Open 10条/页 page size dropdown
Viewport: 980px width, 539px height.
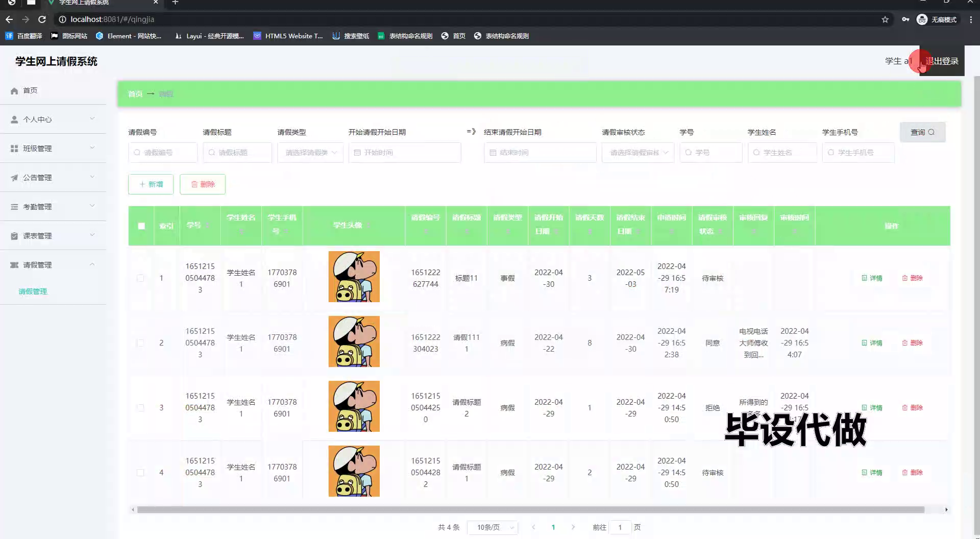pos(493,527)
